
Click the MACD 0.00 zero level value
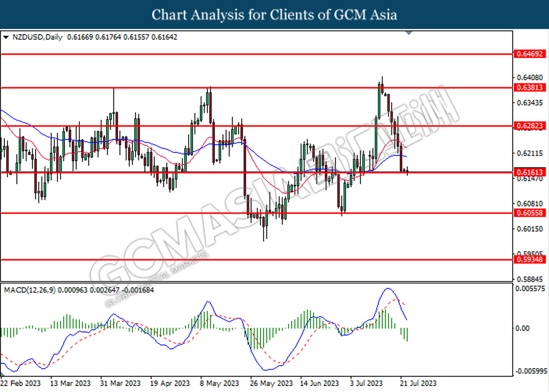[522, 328]
